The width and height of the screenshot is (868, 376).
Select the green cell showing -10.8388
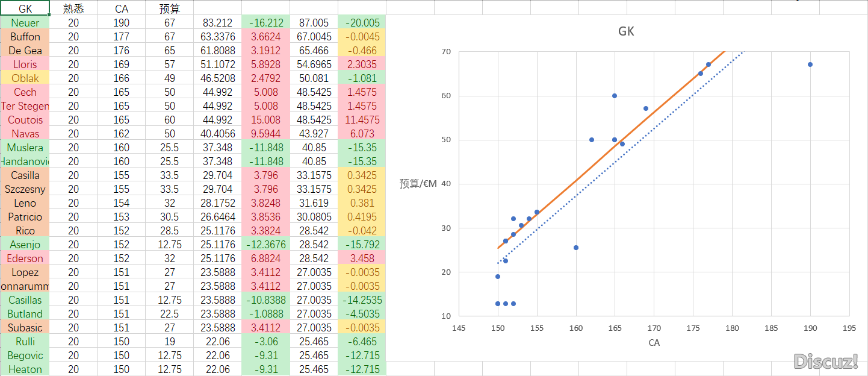266,300
